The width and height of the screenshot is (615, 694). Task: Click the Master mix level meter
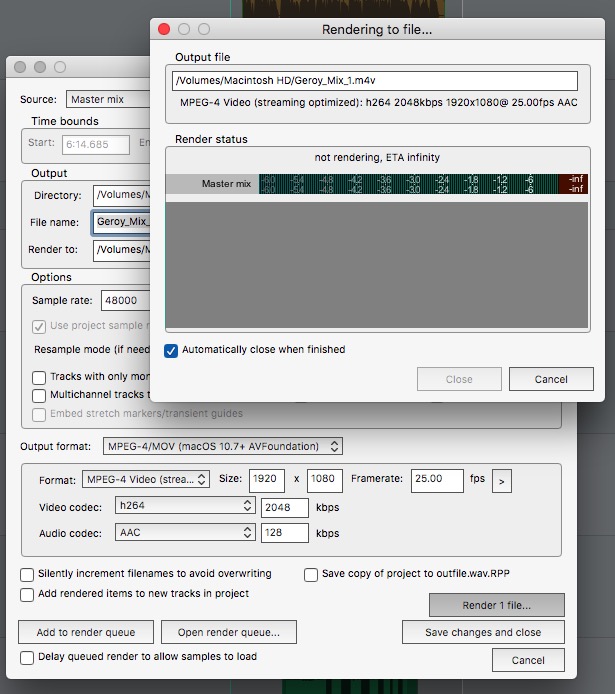[x=423, y=184]
